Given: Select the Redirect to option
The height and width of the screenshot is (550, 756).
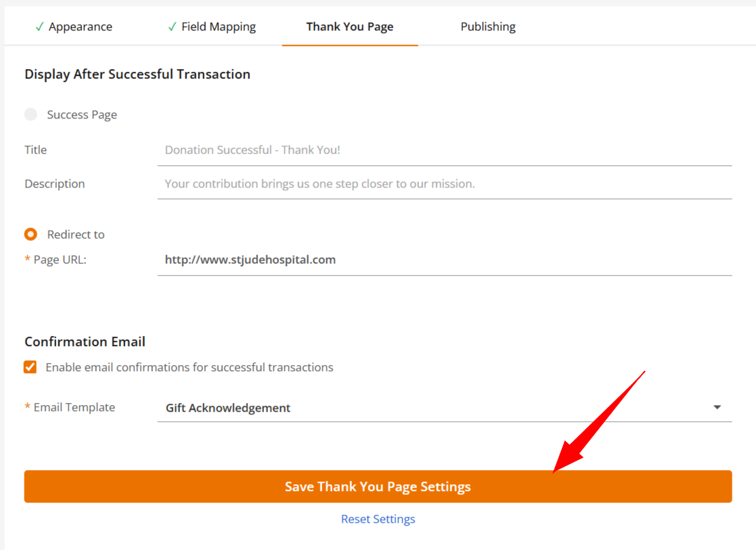Looking at the screenshot, I should tap(30, 234).
